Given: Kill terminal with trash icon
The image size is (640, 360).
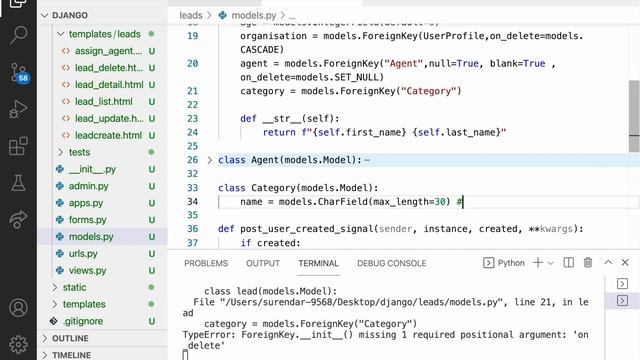Looking at the screenshot, I should coord(588,263).
